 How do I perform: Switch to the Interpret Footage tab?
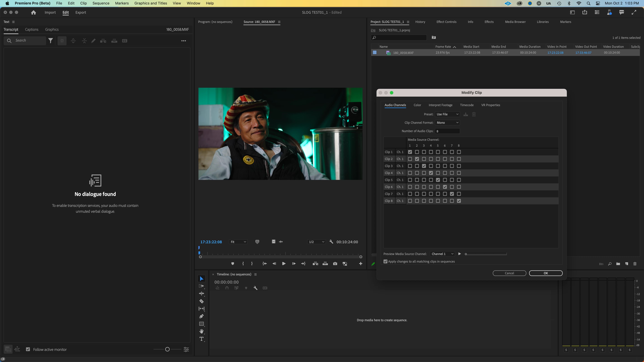440,105
